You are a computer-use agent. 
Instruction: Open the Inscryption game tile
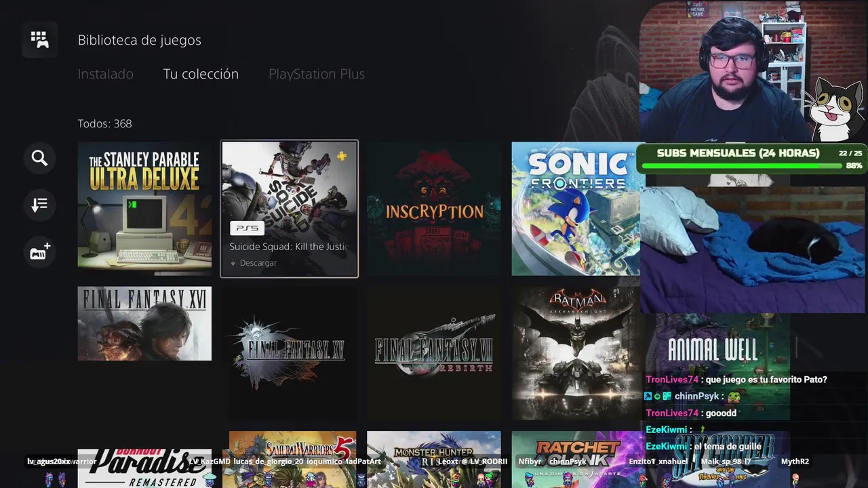(x=434, y=209)
